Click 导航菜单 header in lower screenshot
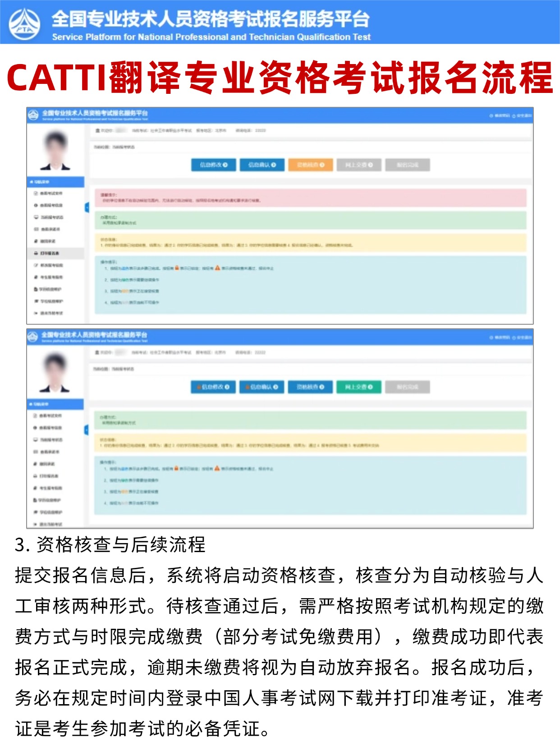Screen dimensions: 560x747 tap(55, 404)
